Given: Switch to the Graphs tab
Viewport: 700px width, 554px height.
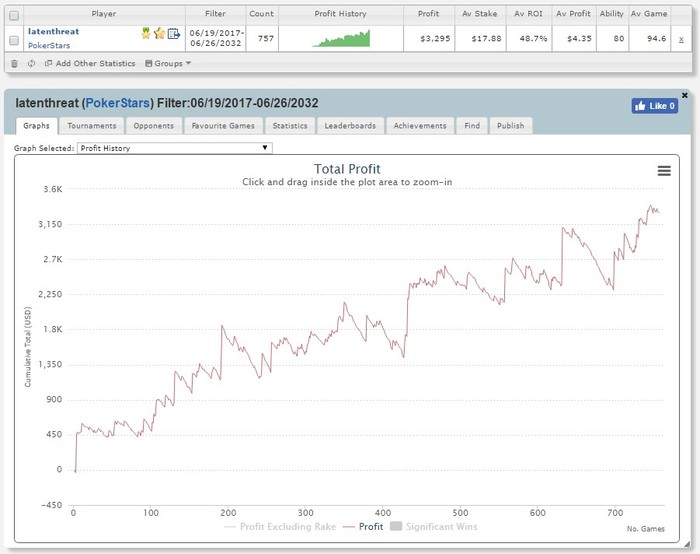Looking at the screenshot, I should pyautogui.click(x=36, y=126).
